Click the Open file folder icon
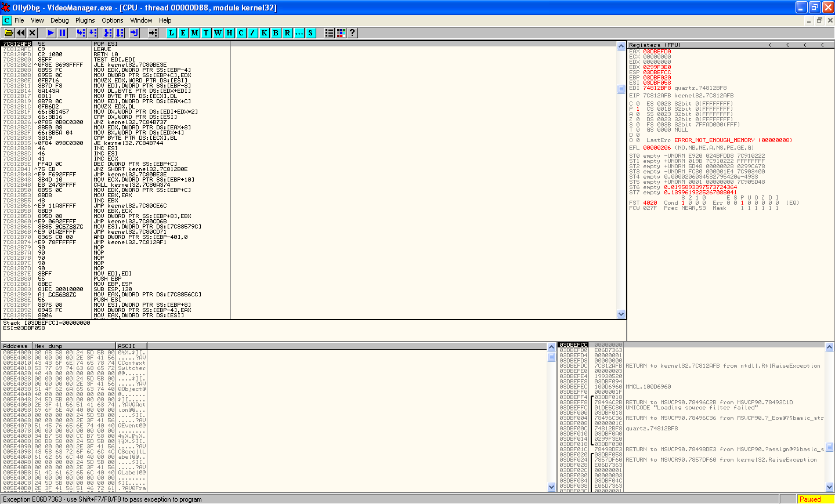The image size is (835, 504). click(9, 33)
